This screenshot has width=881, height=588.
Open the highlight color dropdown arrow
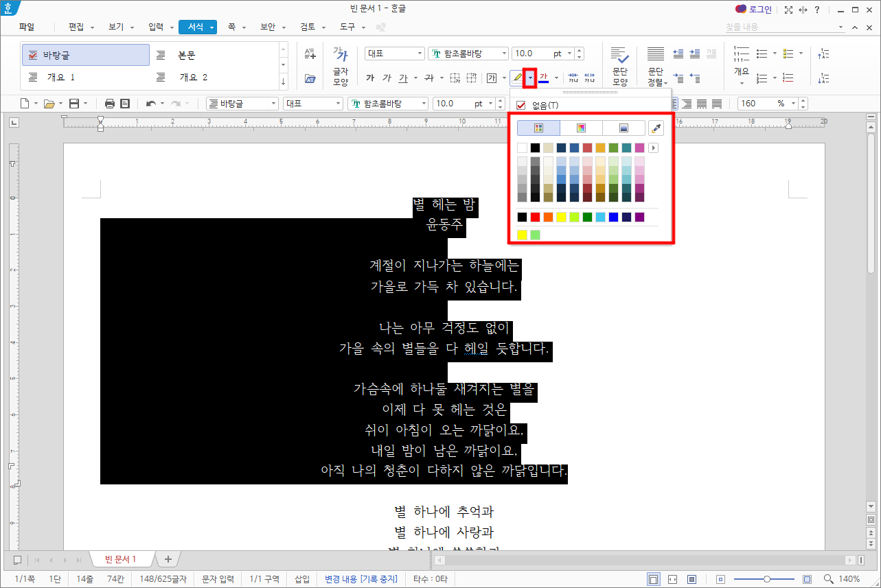tap(530, 78)
